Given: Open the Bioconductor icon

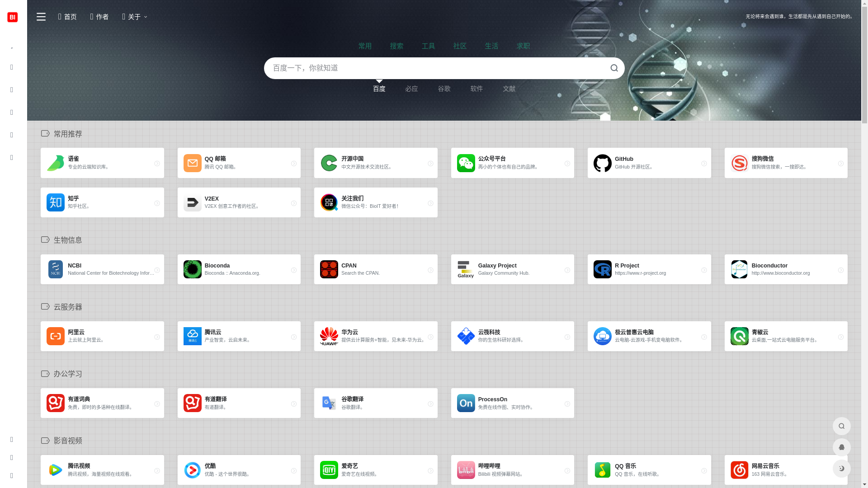Looking at the screenshot, I should 740,269.
